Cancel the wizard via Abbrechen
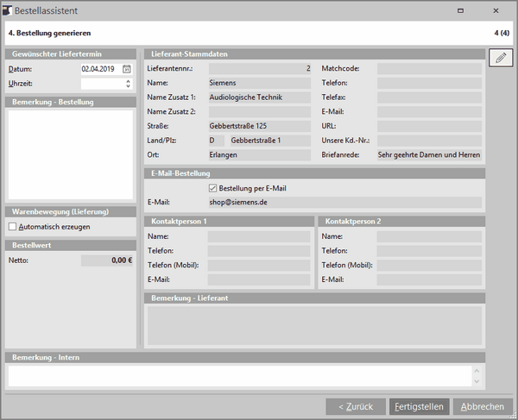Screen dimensions: 518x420 [x=483, y=406]
